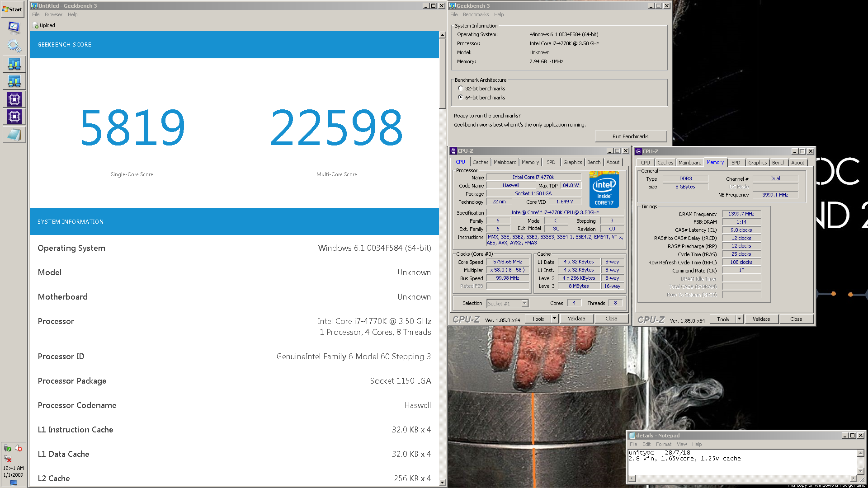Click the Core Speed 5798.65 MHz field
The image size is (868, 488).
507,262
